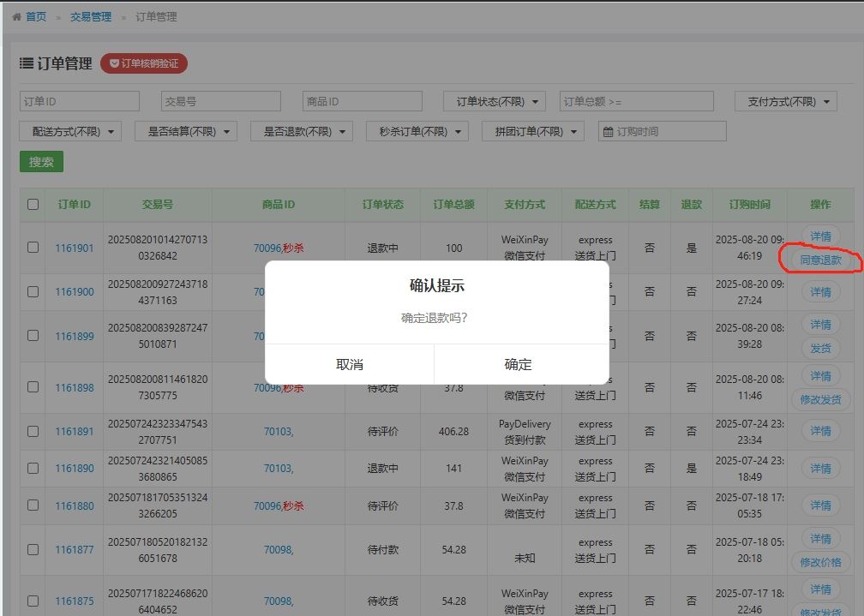Click the 订单核销验证 button
Viewport: 864px width, 616px height.
(x=144, y=63)
